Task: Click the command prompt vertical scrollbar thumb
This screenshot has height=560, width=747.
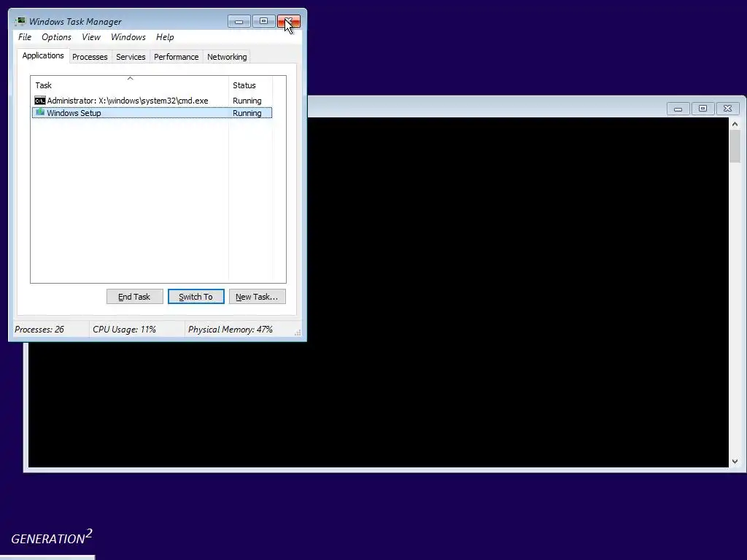Action: (735, 146)
